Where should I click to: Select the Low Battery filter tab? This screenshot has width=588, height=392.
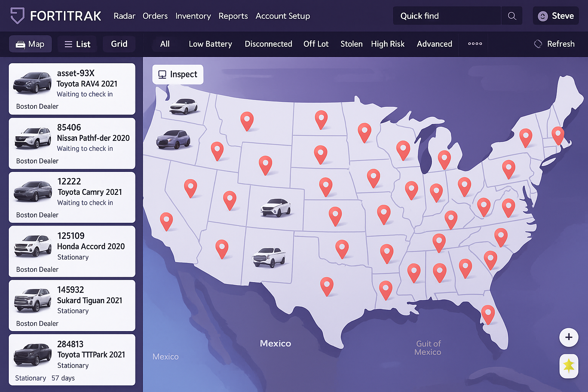tap(210, 44)
